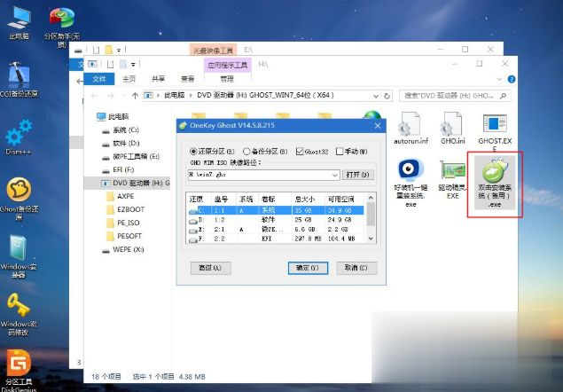The image size is (563, 392).
Task: Open the 分区助手 desktop icon
Action: tap(62, 26)
